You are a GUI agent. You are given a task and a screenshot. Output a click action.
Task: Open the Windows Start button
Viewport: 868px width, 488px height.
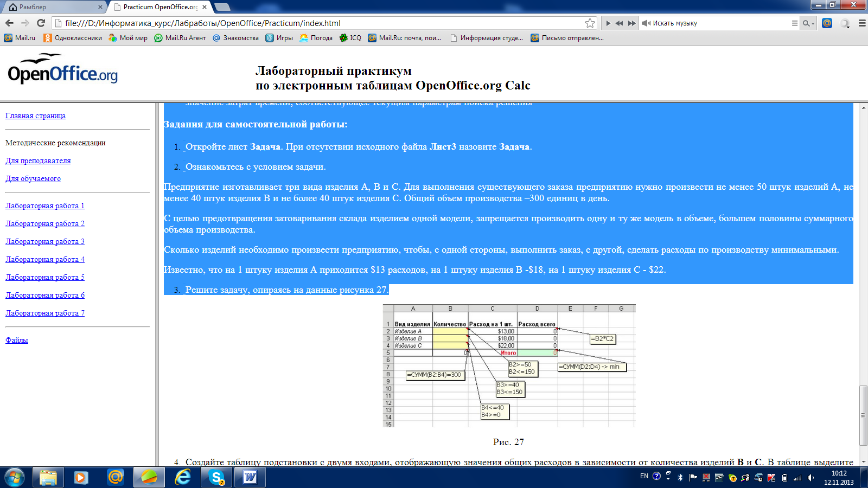click(x=14, y=477)
